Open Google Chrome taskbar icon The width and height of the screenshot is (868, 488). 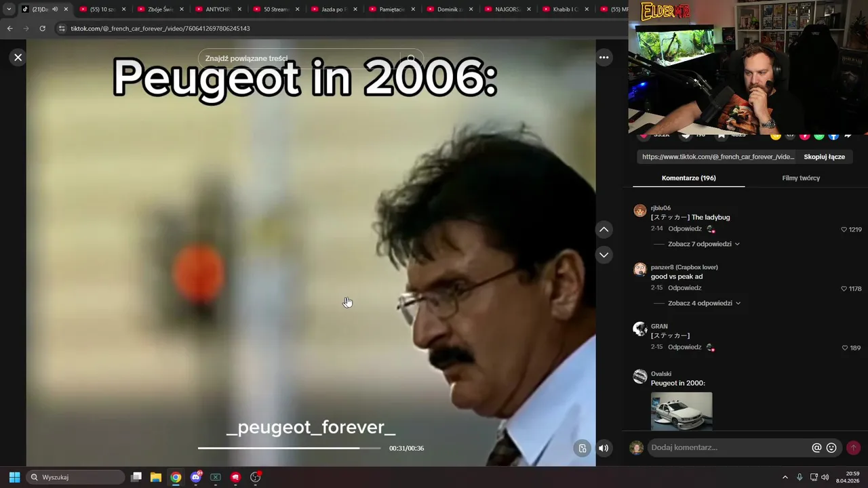pos(176,477)
